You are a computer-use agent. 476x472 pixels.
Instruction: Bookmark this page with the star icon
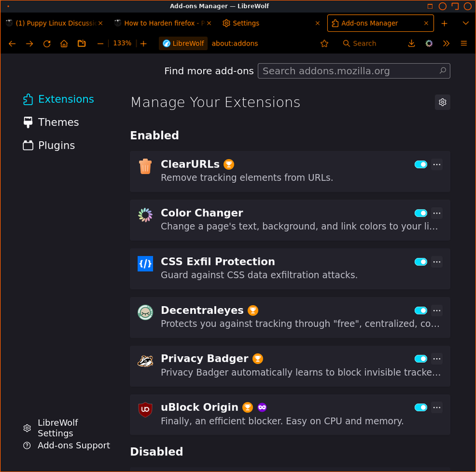324,44
